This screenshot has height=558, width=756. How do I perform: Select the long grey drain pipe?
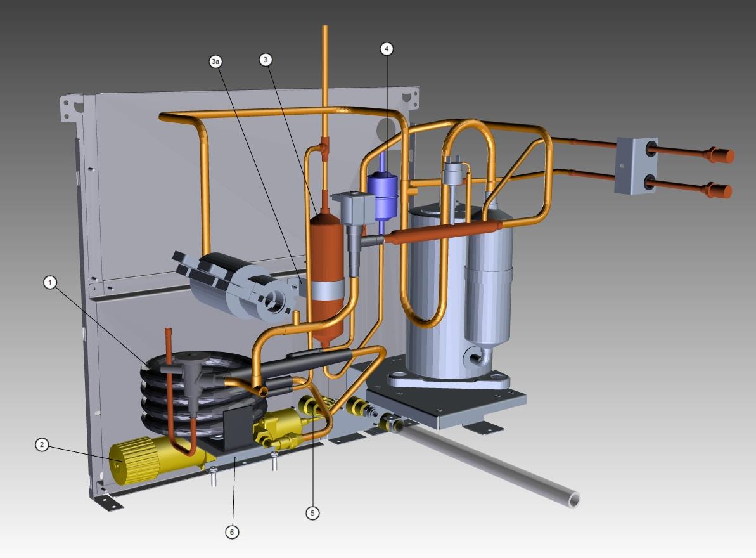(x=489, y=465)
